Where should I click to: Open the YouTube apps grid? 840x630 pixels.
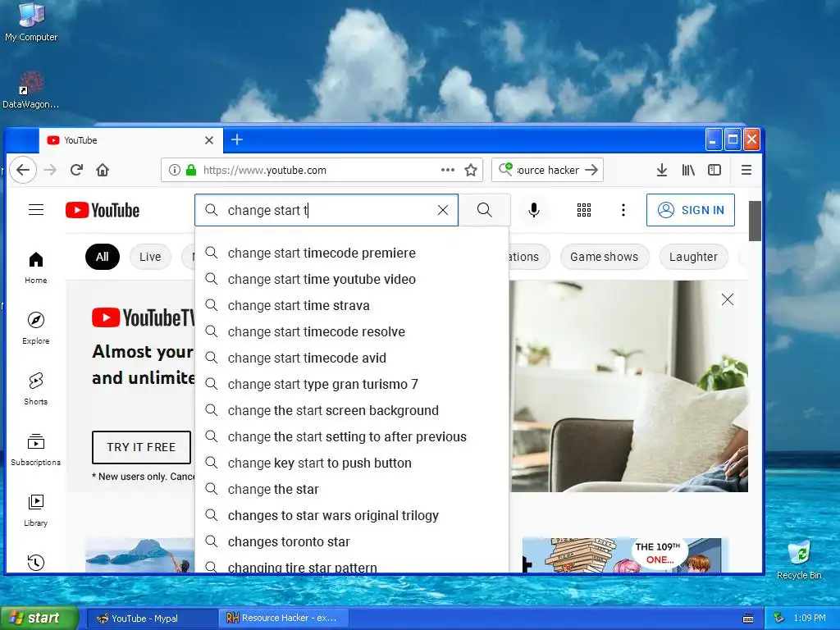[584, 210]
